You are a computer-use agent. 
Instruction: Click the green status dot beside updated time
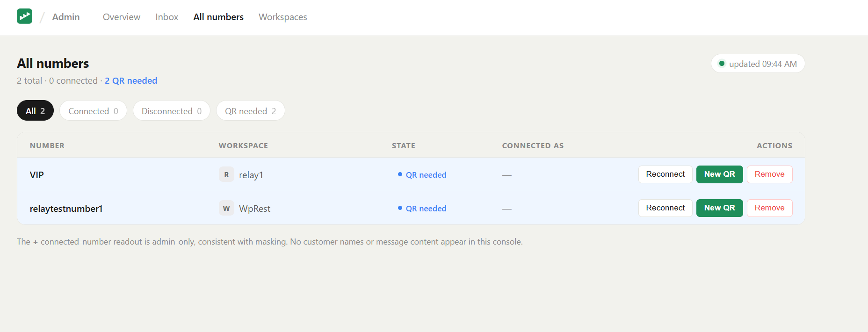coord(722,64)
